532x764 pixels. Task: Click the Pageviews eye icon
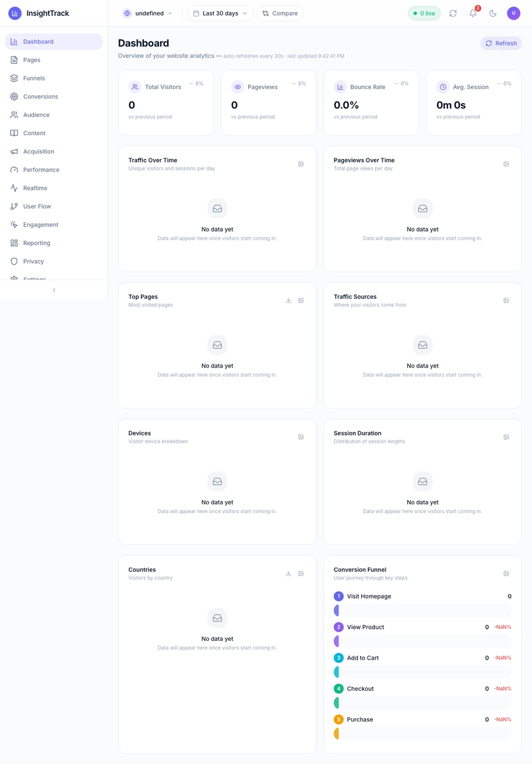(x=237, y=87)
